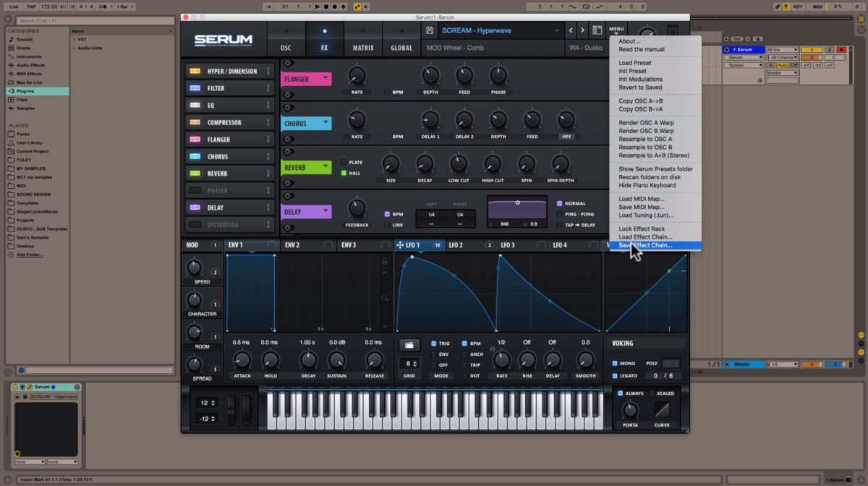Image resolution: width=868 pixels, height=486 pixels.
Task: Toggle LFO Trig mode checkbox
Action: 434,344
